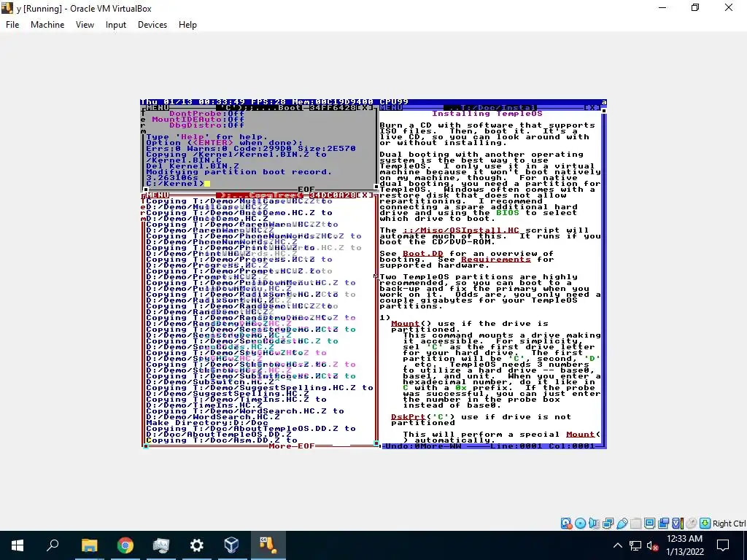Open the File menu
This screenshot has width=747, height=560.
(x=12, y=25)
